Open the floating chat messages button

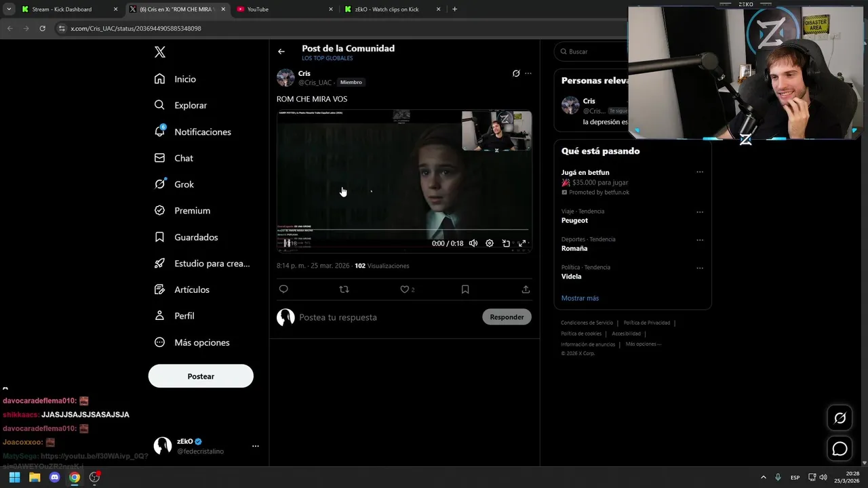[840, 449]
